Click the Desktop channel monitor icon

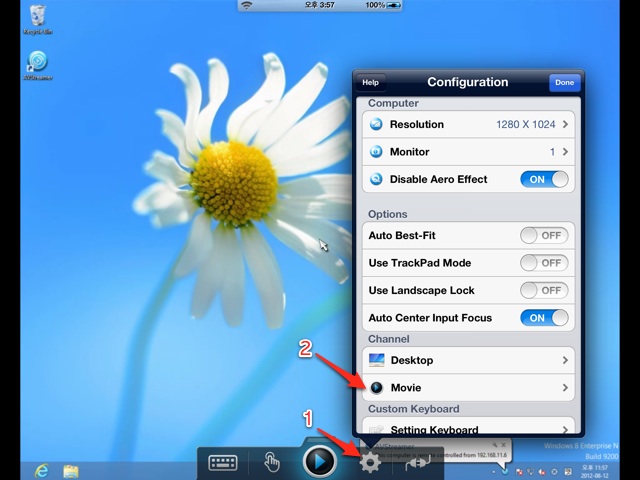(x=376, y=360)
